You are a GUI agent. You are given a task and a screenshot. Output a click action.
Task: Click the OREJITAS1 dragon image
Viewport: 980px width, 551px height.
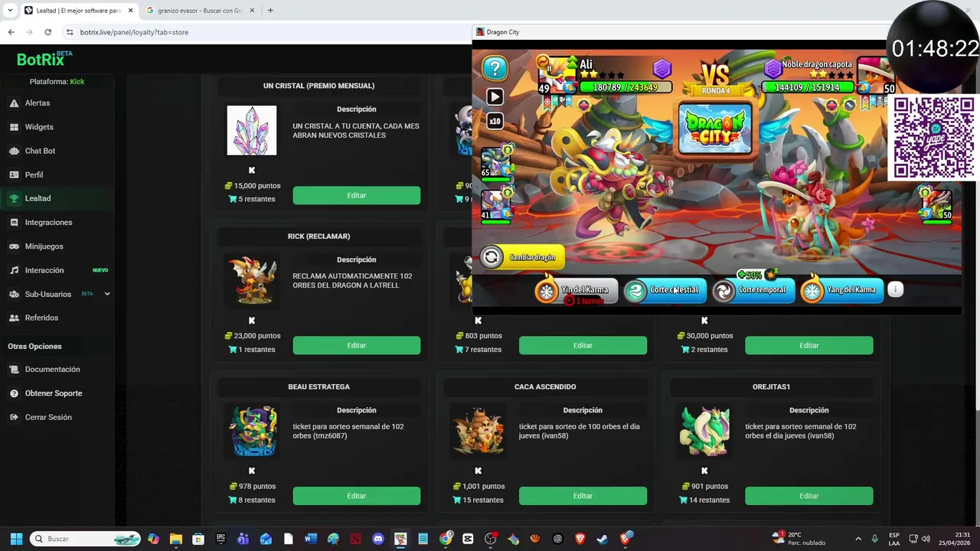(704, 432)
